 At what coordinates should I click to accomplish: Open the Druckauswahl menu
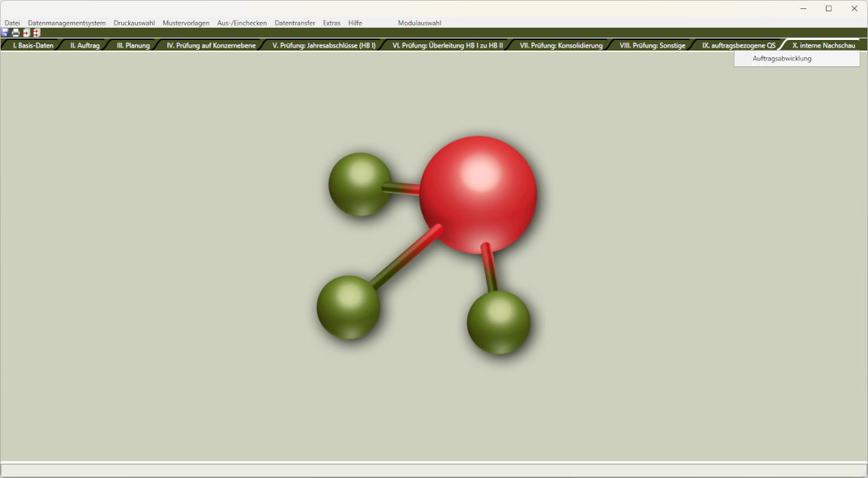pos(134,23)
